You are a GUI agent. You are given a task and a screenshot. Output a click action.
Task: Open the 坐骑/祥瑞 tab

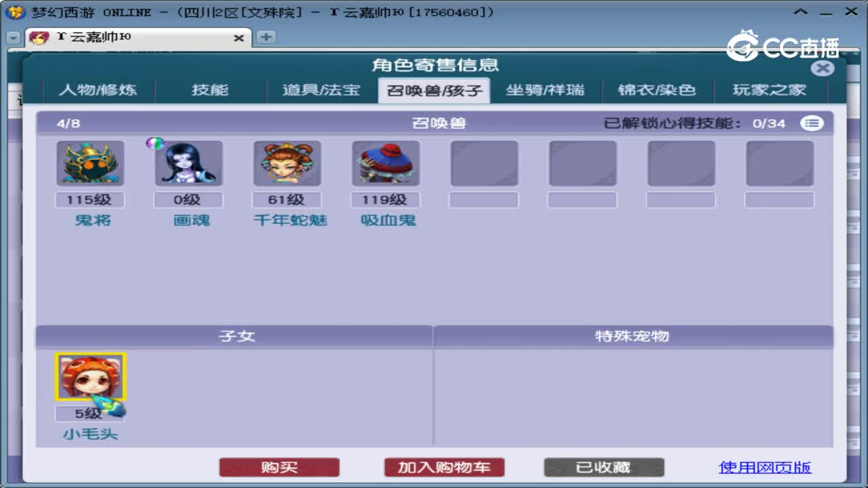[x=545, y=90]
